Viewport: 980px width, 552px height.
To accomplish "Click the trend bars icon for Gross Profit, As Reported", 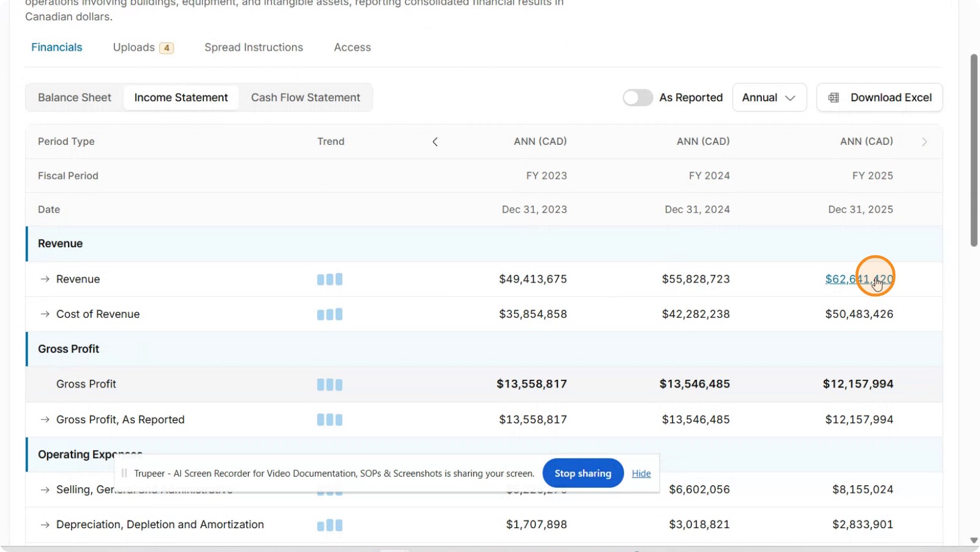I will pos(330,420).
